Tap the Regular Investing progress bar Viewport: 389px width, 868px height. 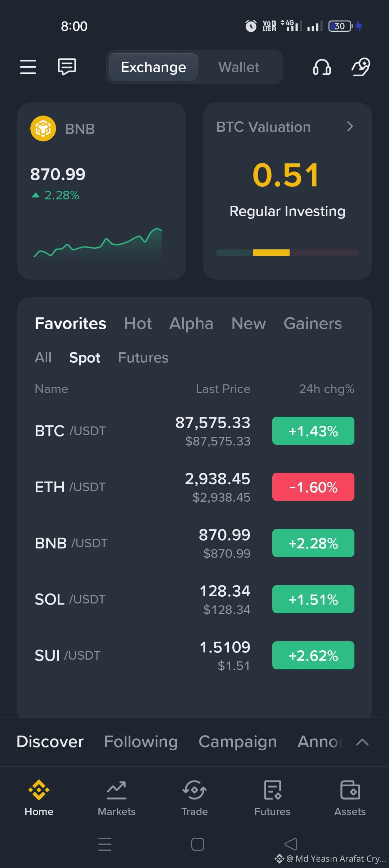[287, 253]
